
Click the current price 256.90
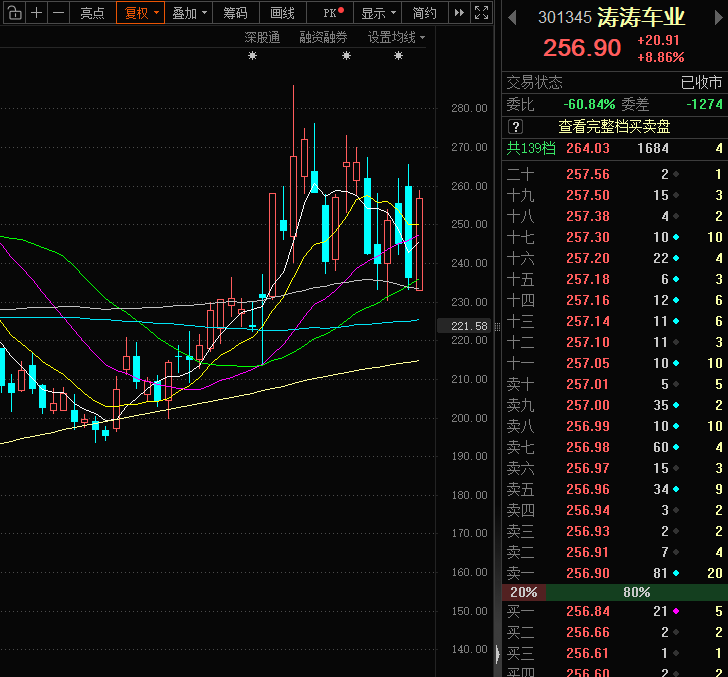(582, 48)
